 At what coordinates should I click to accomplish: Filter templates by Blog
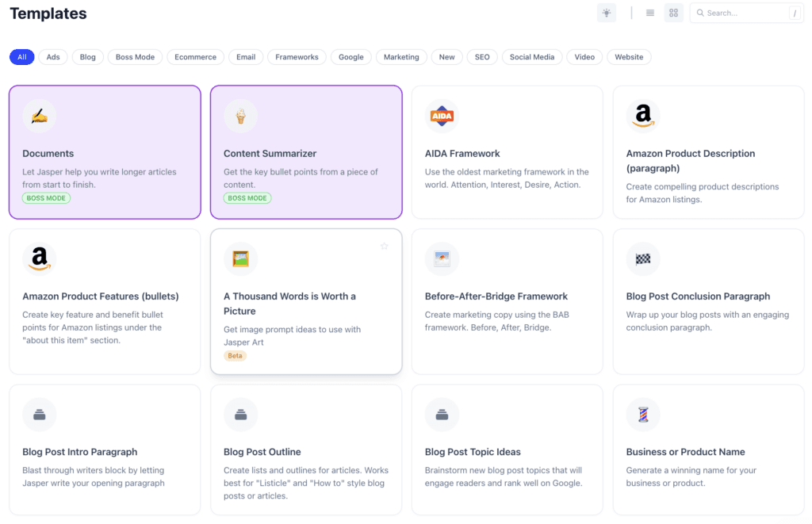[87, 57]
